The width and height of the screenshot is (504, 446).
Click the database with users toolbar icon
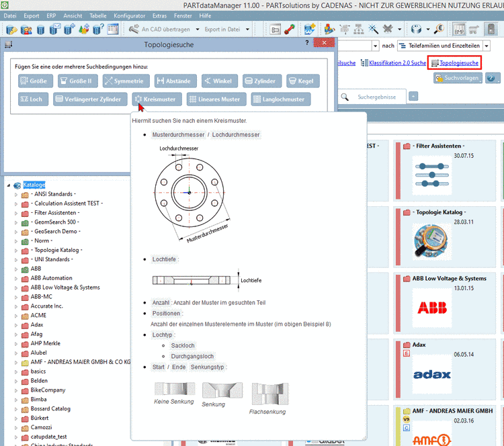(x=26, y=30)
